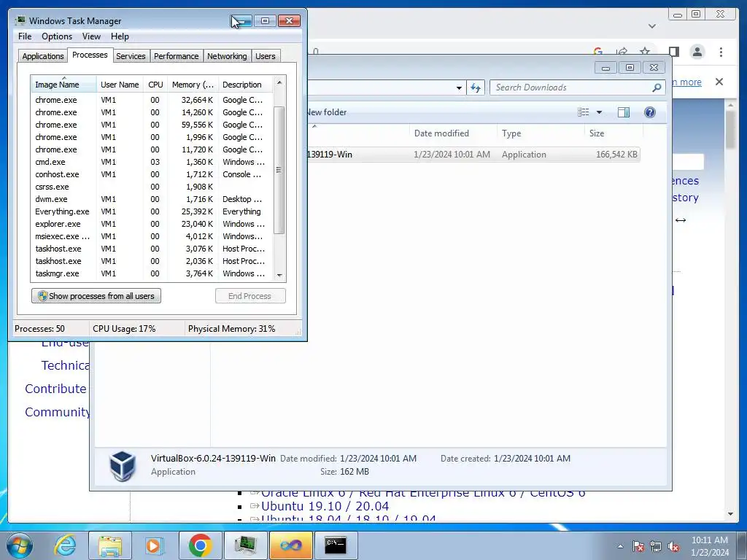The width and height of the screenshot is (747, 560).
Task: Select the msiexec.exe process row
Action: click(x=152, y=236)
